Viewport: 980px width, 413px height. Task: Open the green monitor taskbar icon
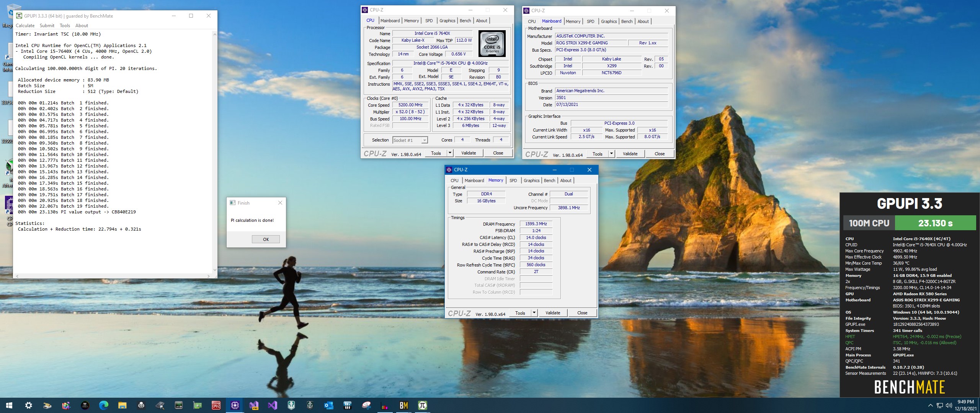coord(178,405)
